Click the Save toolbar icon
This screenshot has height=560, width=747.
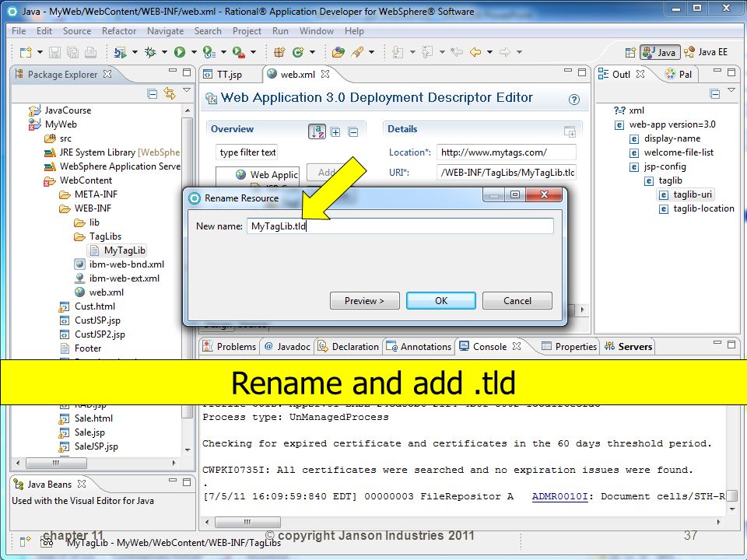(54, 52)
